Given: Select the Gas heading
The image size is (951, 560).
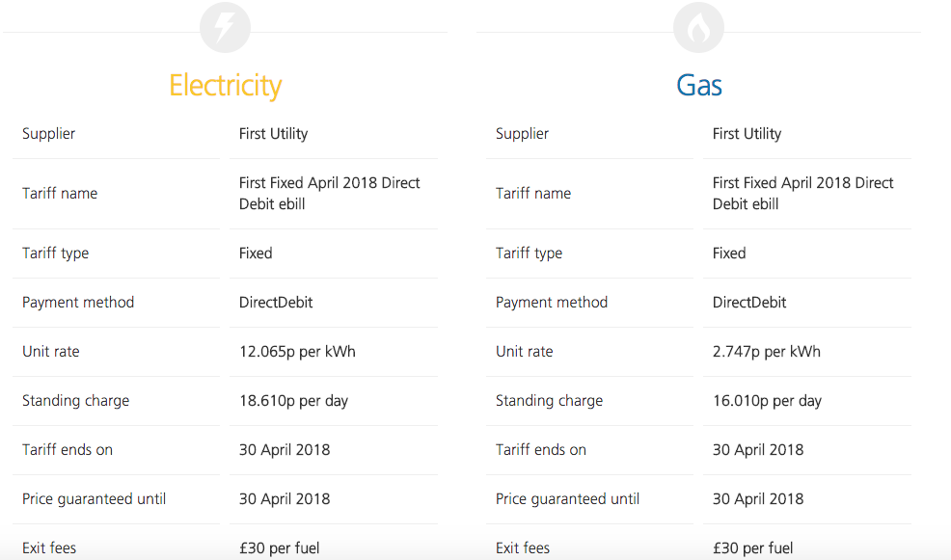Looking at the screenshot, I should click(x=698, y=86).
